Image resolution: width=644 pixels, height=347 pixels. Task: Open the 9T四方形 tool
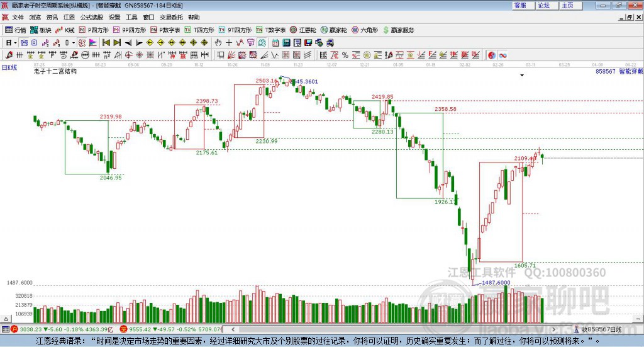click(235, 30)
